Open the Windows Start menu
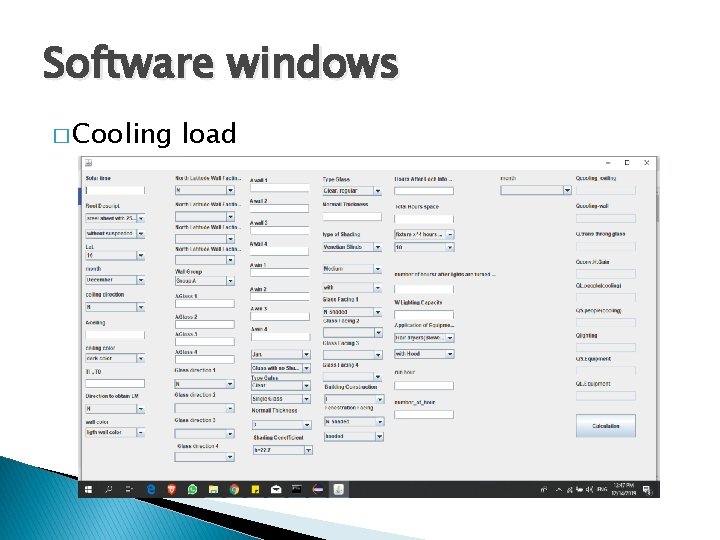 [x=89, y=489]
